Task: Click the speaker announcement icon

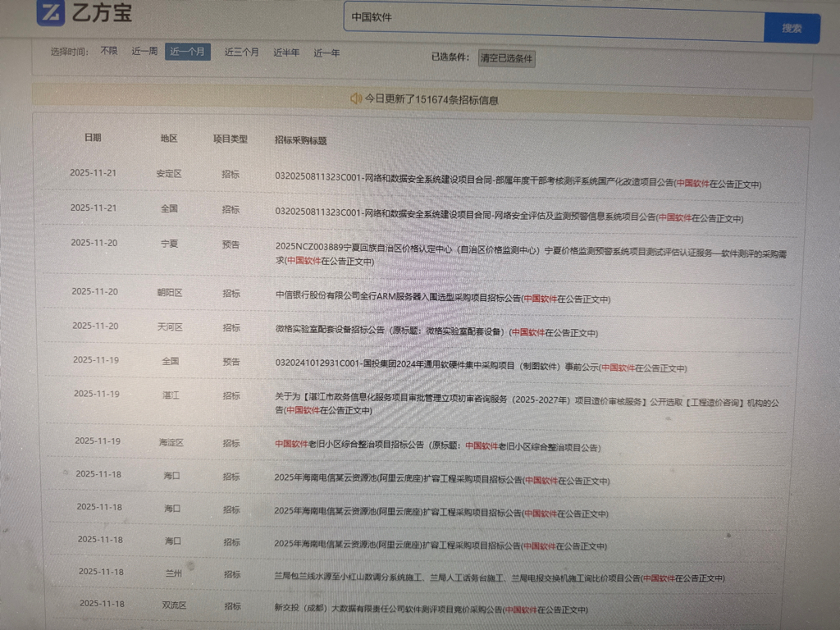Action: pos(356,98)
